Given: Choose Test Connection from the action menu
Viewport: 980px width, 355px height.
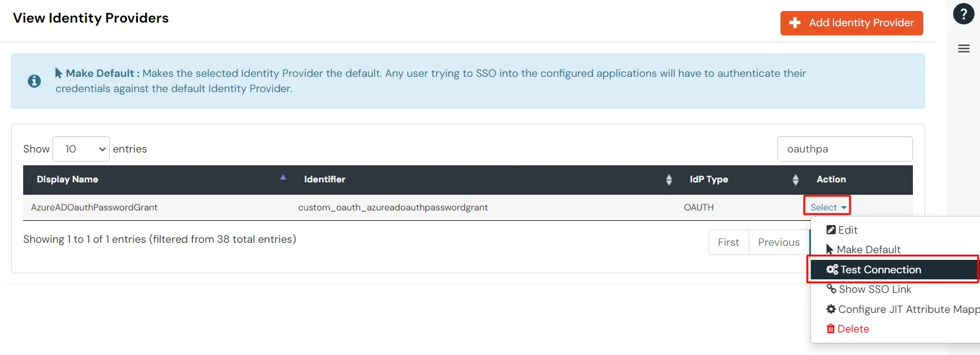Looking at the screenshot, I should pyautogui.click(x=895, y=270).
